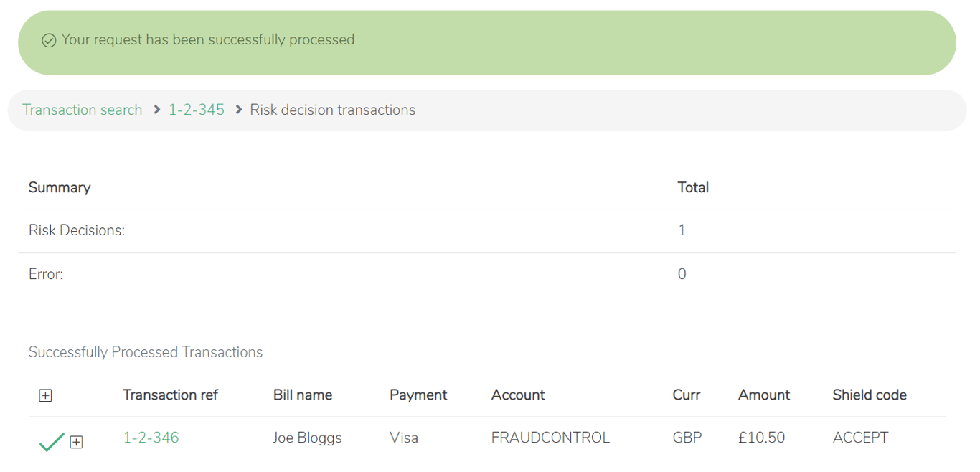Click the green tick icon in transaction row
The image size is (980, 472).
tap(52, 442)
